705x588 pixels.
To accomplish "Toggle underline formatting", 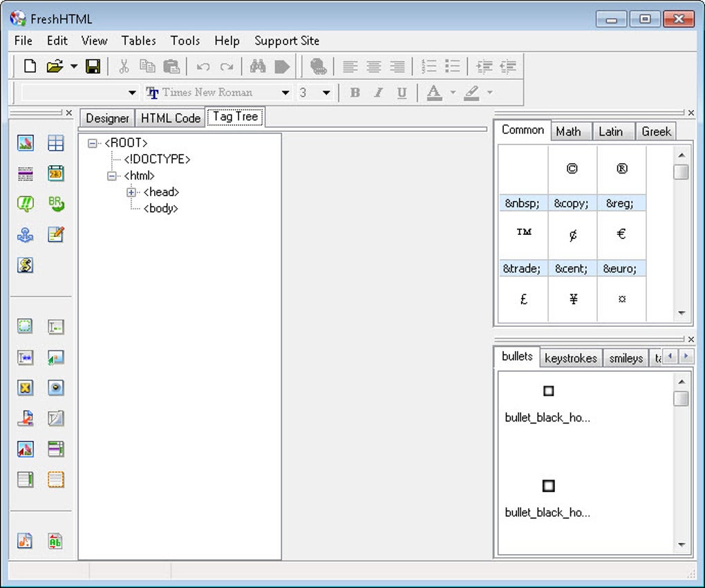I will pos(402,93).
